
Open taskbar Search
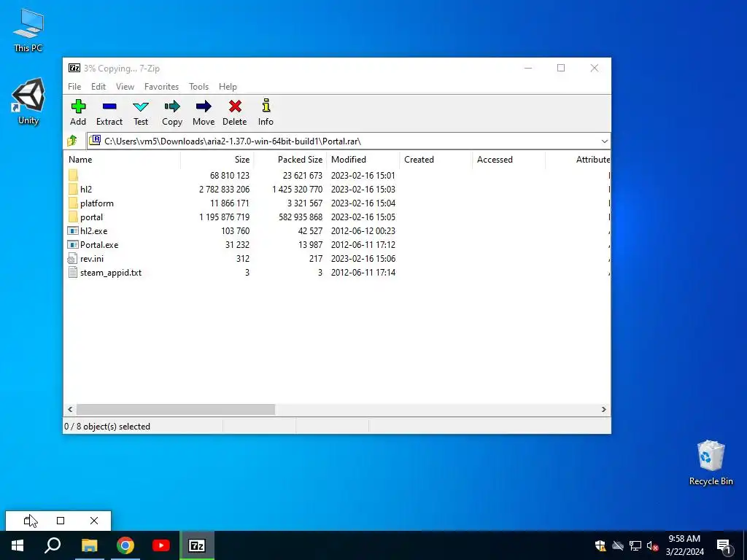[x=53, y=545]
